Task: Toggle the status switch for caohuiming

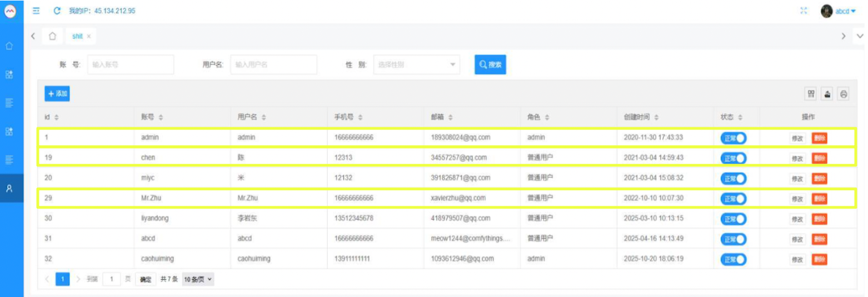Action: click(x=733, y=259)
